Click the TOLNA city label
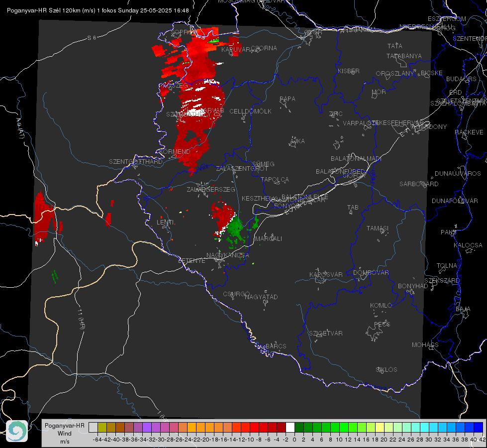Image resolution: width=487 pixels, height=448 pixels. pyautogui.click(x=447, y=266)
